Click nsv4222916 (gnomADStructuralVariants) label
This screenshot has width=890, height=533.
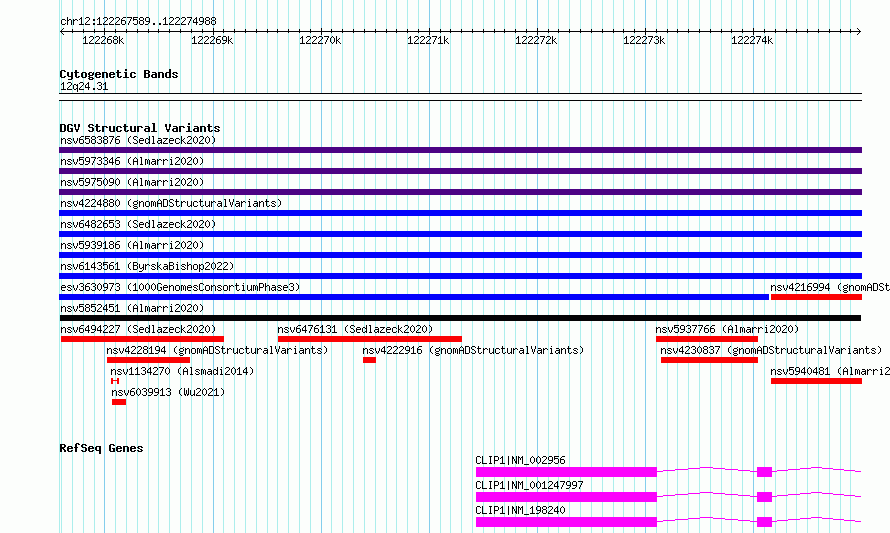[x=473, y=350]
